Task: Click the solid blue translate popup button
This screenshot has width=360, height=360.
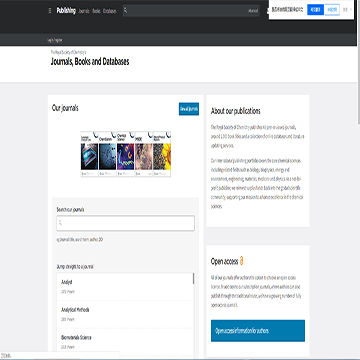Action: pos(315,10)
